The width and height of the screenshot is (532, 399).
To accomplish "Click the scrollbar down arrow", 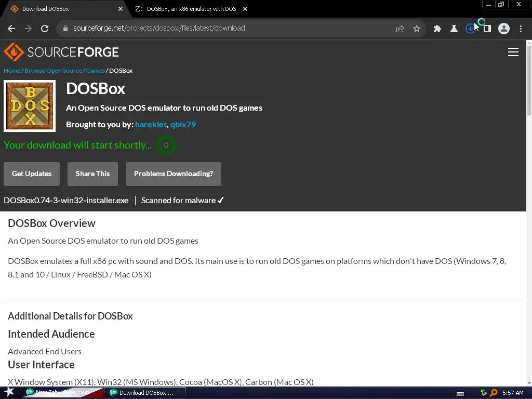I will tap(529, 383).
